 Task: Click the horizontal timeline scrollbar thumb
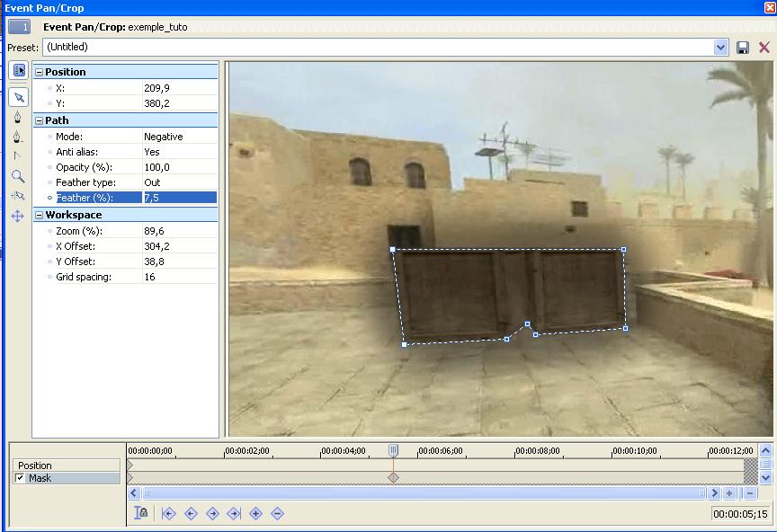[x=424, y=492]
